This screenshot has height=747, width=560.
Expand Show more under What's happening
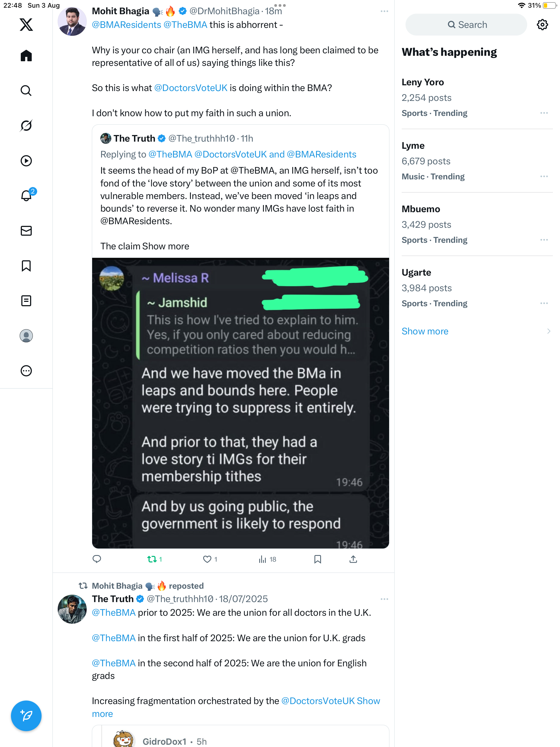425,331
